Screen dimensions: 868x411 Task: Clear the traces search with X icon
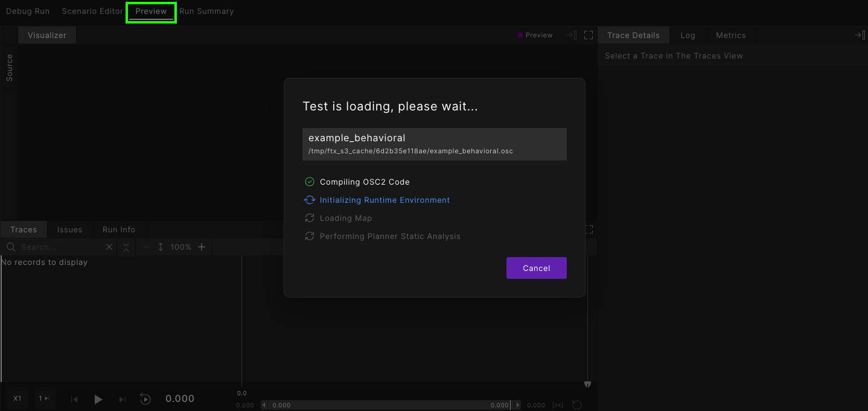(x=109, y=247)
